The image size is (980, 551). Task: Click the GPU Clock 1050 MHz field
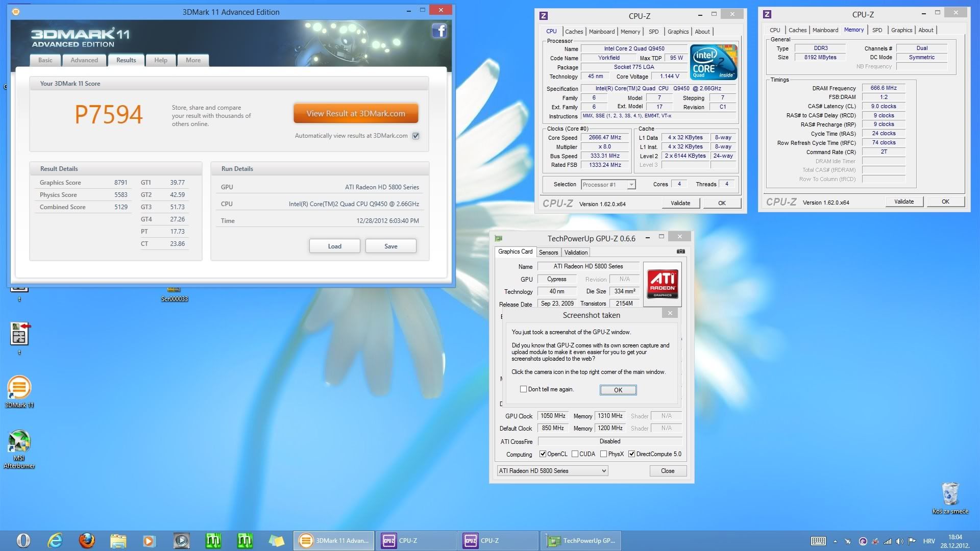553,416
